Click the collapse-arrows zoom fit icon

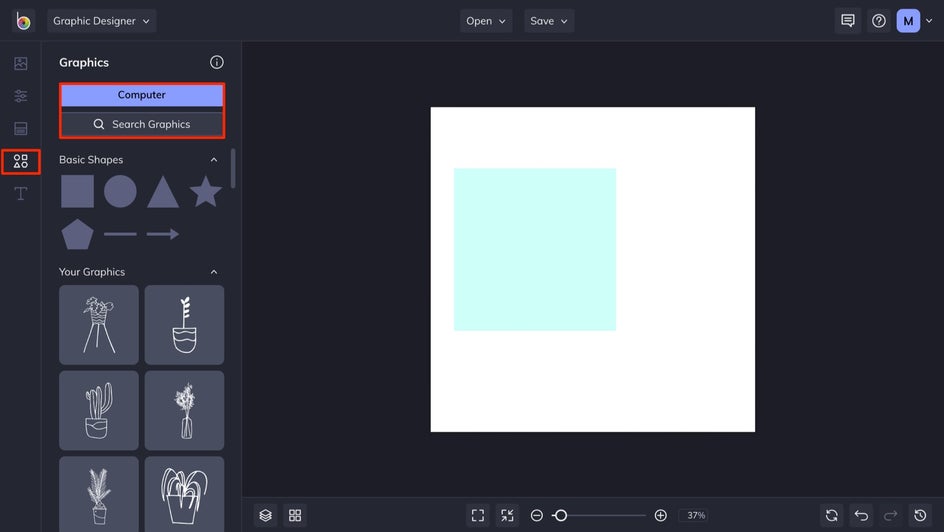pos(508,515)
